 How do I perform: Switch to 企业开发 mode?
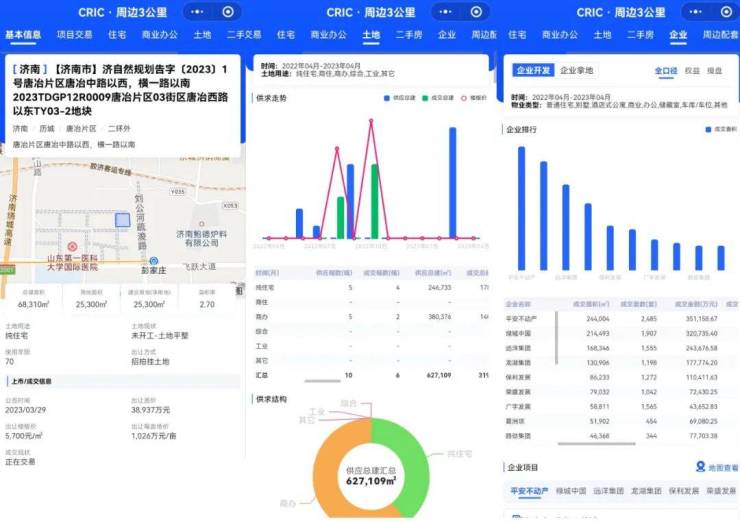[x=533, y=70]
